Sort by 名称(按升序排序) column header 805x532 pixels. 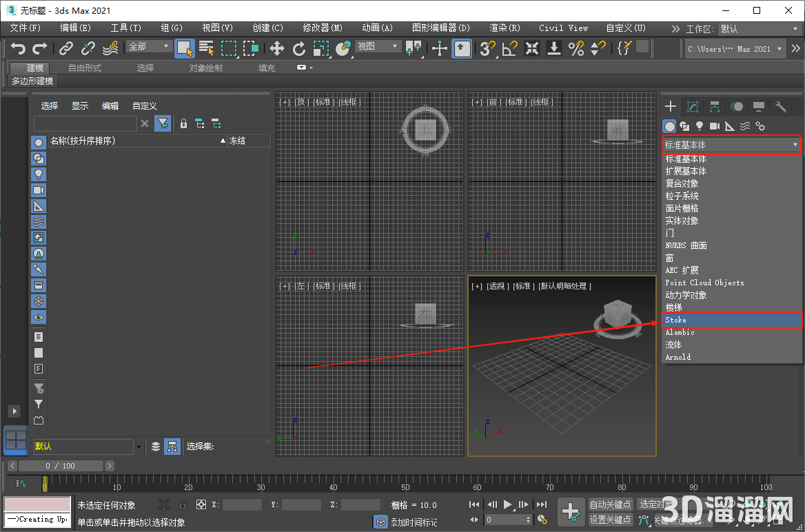coord(138,141)
